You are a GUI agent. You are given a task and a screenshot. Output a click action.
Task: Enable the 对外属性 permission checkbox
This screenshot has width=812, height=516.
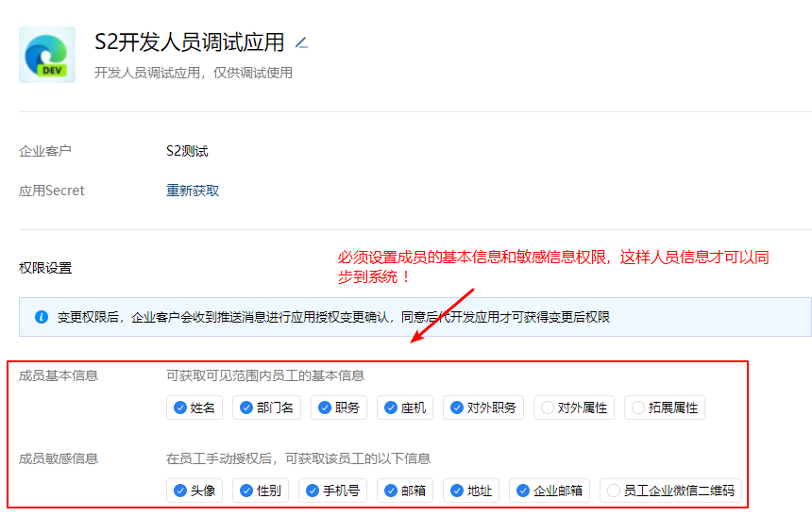point(547,408)
